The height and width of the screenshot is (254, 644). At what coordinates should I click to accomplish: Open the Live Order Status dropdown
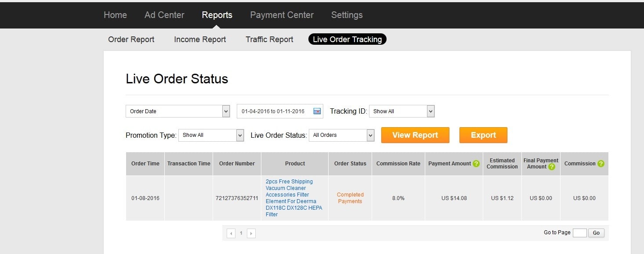click(370, 135)
